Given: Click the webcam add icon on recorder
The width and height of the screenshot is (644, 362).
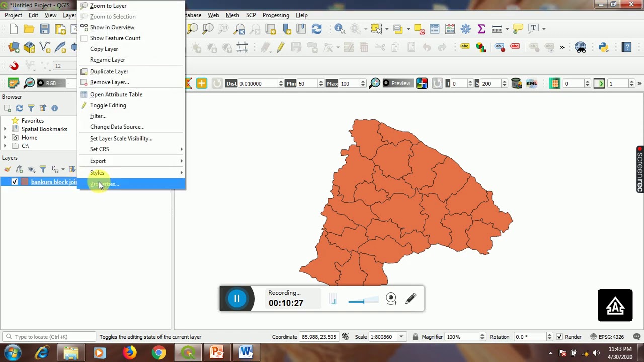Looking at the screenshot, I should click(x=391, y=299).
